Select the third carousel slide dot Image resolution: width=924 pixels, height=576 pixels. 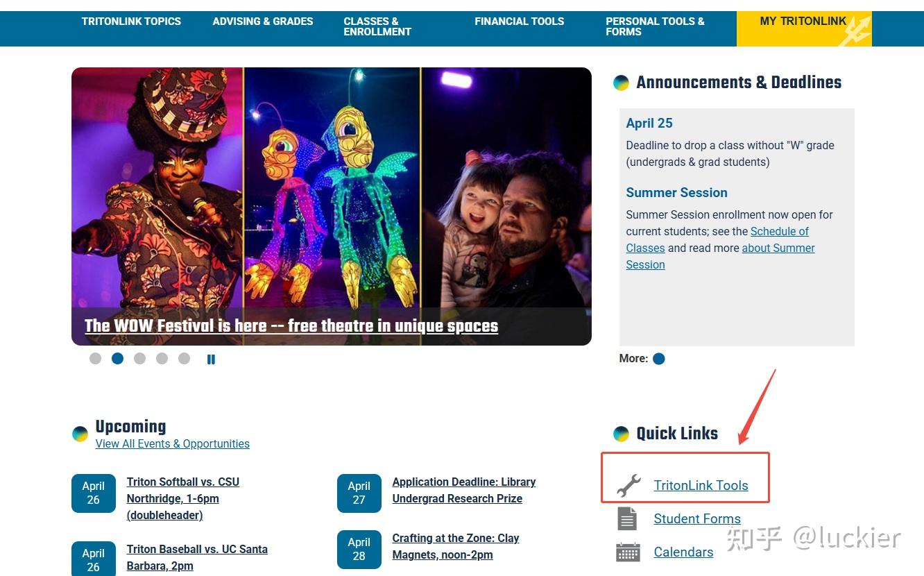tap(140, 358)
